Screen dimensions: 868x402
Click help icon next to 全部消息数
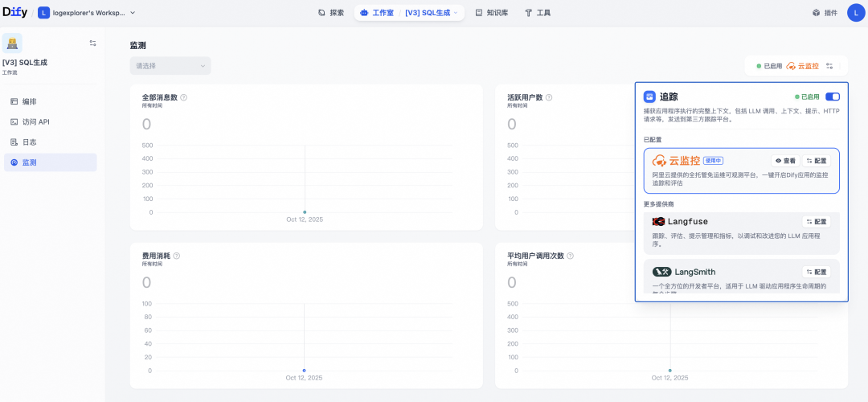tap(183, 97)
